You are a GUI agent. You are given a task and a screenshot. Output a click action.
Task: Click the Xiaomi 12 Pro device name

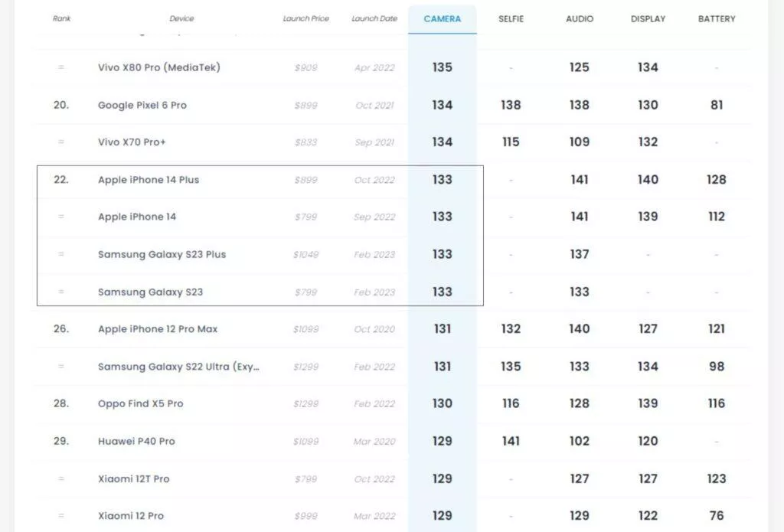pos(131,516)
